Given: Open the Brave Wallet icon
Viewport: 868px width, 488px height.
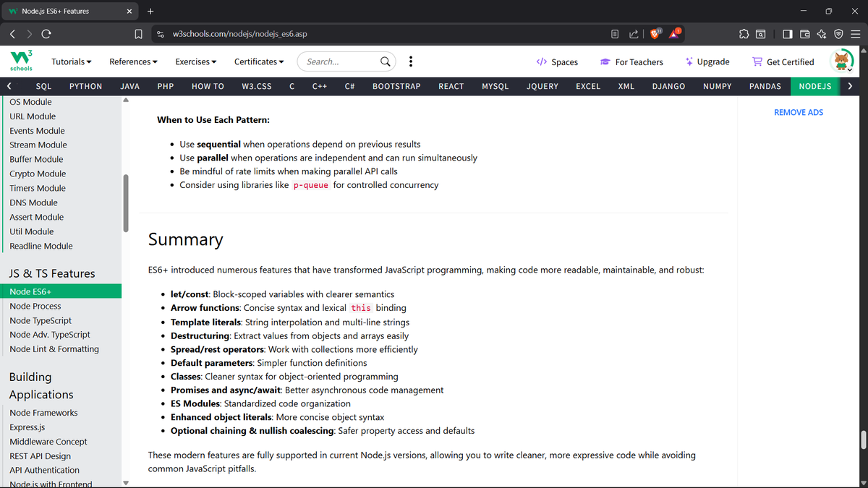Looking at the screenshot, I should pos(804,33).
